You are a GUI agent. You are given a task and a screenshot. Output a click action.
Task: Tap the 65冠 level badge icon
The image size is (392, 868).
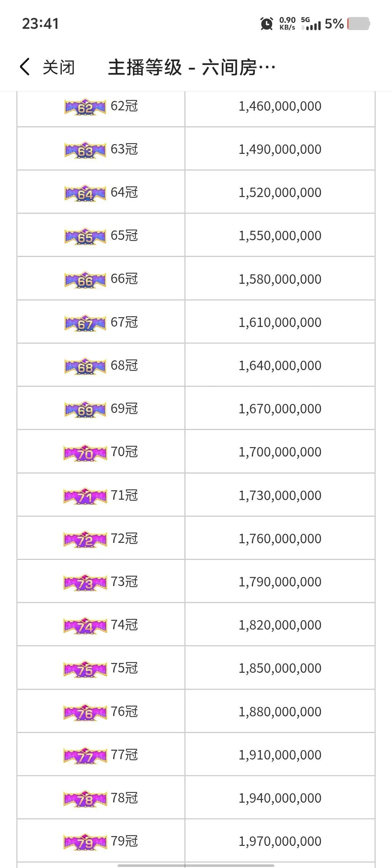point(85,237)
